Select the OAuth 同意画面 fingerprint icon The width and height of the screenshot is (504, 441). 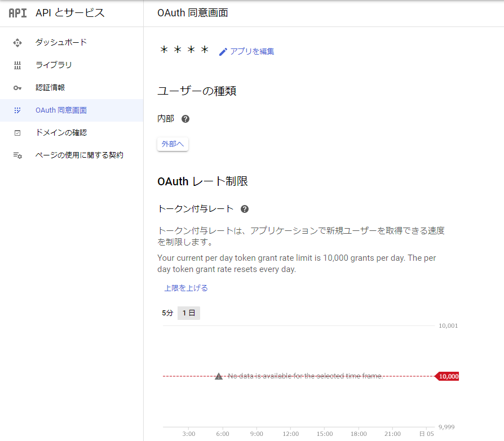17,110
